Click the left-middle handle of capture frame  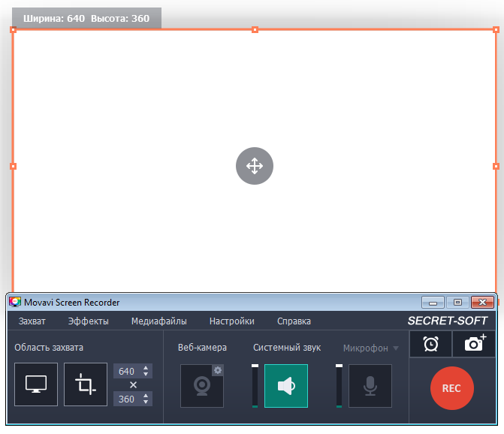14,167
